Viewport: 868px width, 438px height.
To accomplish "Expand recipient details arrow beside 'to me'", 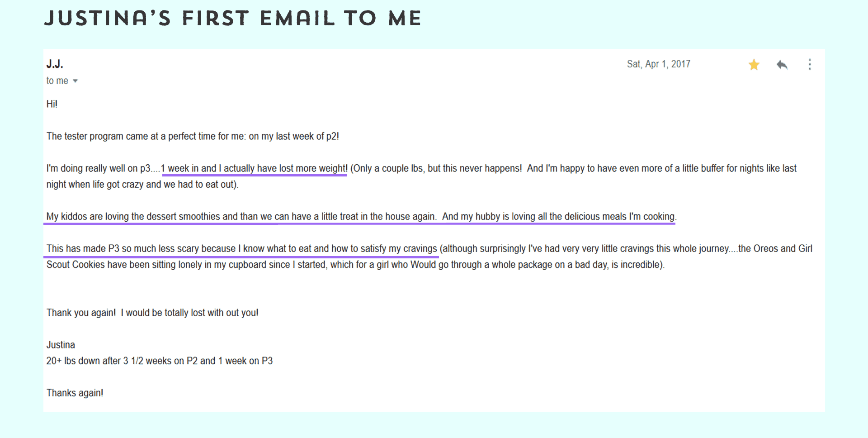I will coord(75,81).
